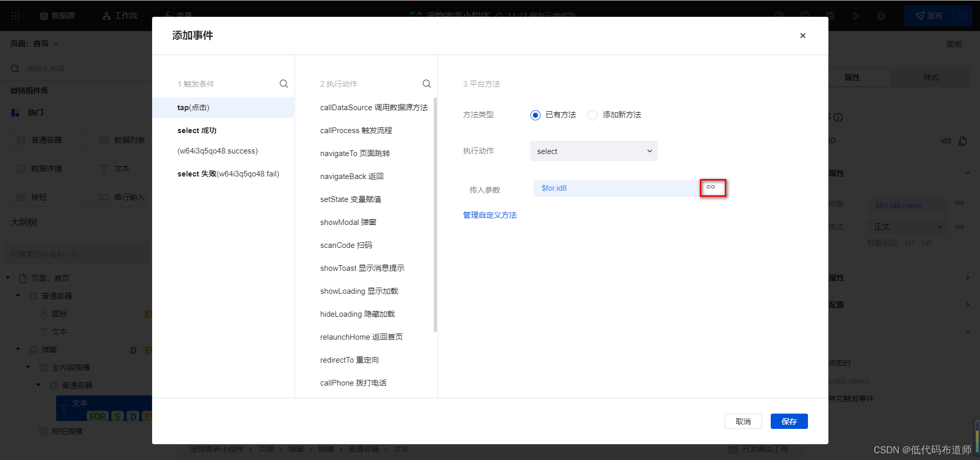Open 开发调试工具 at the bottom

[758, 449]
